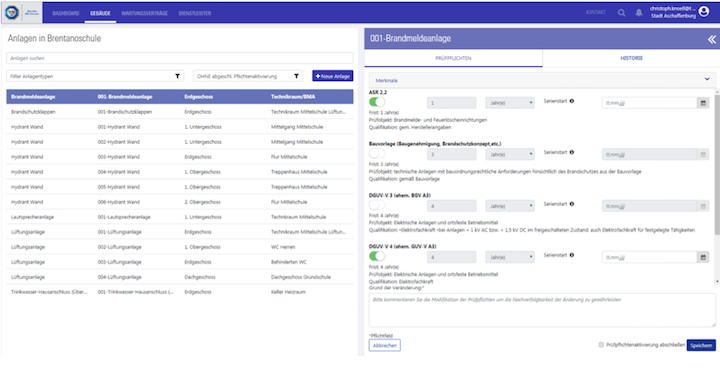Click Keller Heizraum location cell

(287, 292)
